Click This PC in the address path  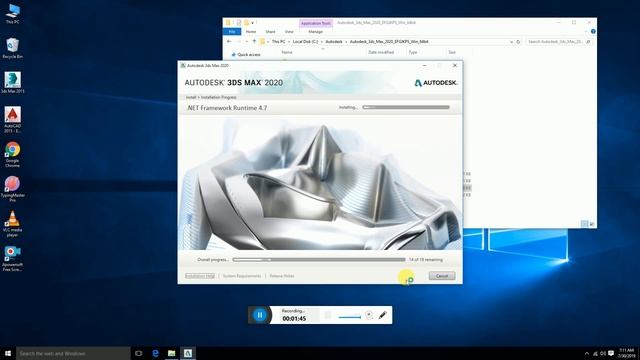[278, 42]
